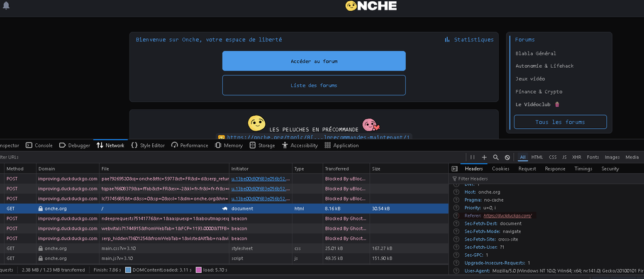644x279 pixels.
Task: Click the plus icon in network toolbar
Action: coord(484,157)
